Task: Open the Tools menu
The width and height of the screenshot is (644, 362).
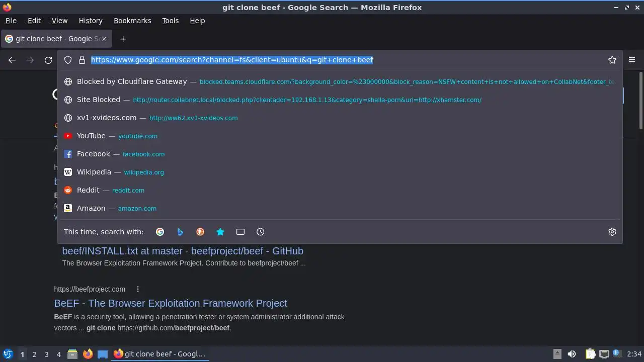Action: pyautogui.click(x=170, y=21)
